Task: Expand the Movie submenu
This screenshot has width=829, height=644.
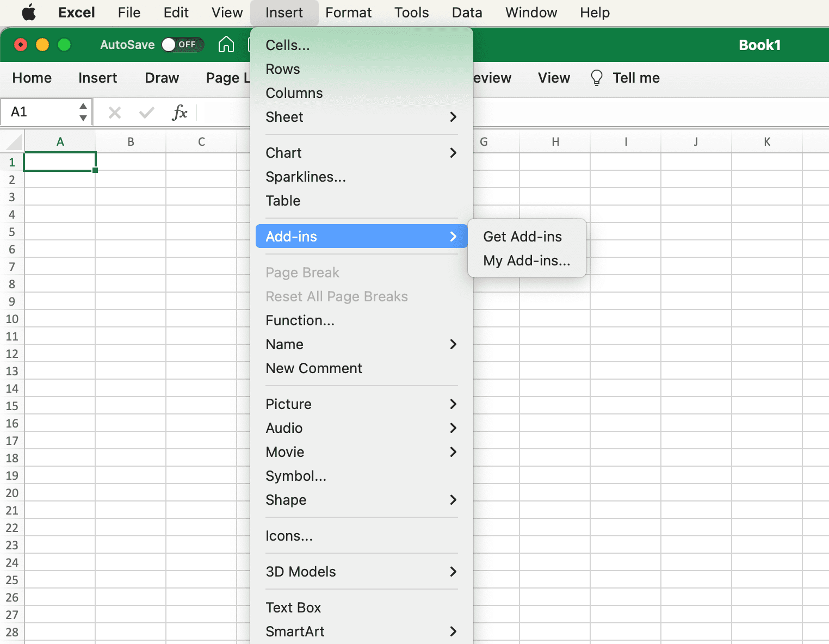Action: click(x=453, y=452)
